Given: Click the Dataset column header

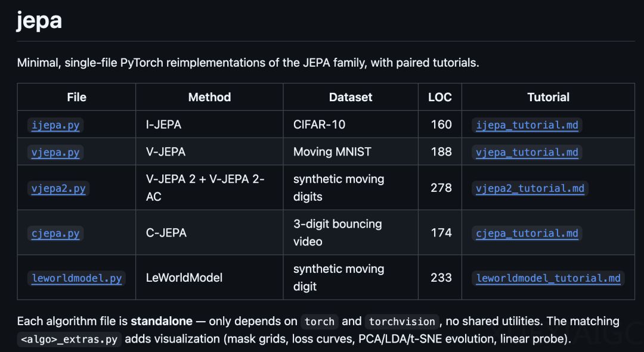Looking at the screenshot, I should pos(351,97).
